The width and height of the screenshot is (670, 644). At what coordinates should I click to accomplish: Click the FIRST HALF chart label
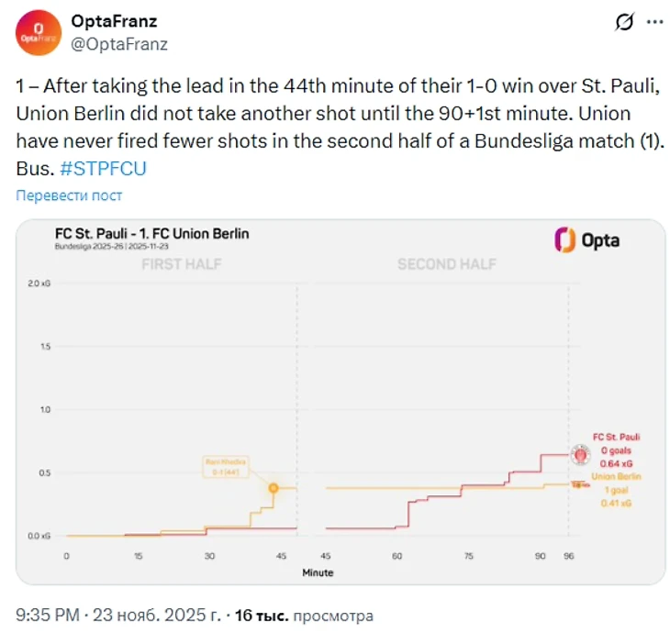(x=182, y=264)
